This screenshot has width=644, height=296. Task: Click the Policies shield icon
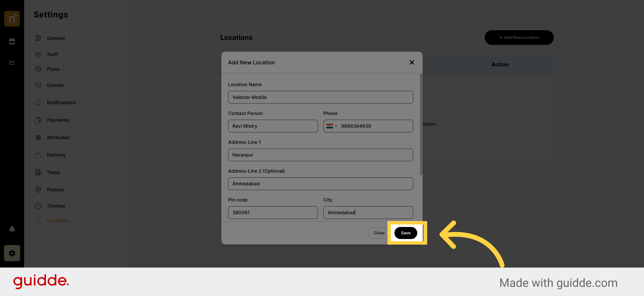(x=38, y=189)
